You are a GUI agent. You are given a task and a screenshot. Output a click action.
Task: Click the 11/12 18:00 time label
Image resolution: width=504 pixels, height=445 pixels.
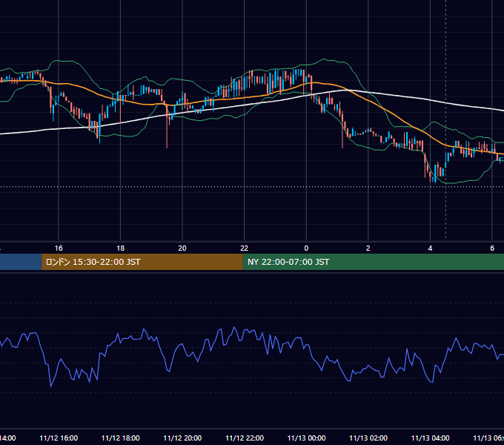click(x=121, y=438)
